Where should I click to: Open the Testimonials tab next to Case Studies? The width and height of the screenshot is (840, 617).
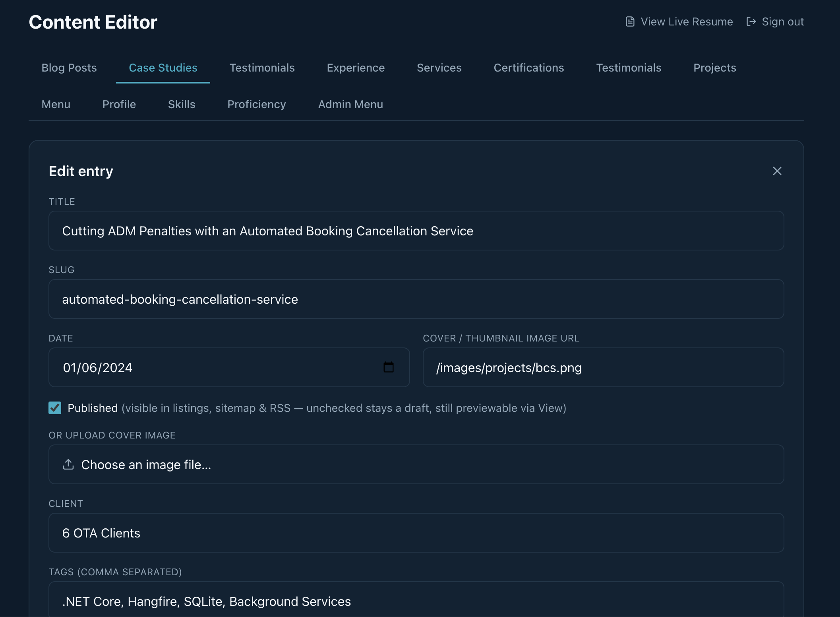click(x=262, y=68)
